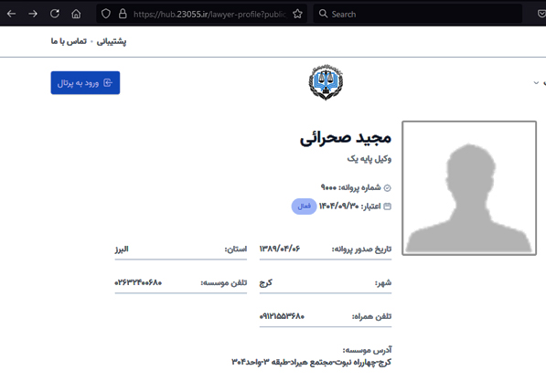Click the bar association logo emblem

click(x=326, y=82)
